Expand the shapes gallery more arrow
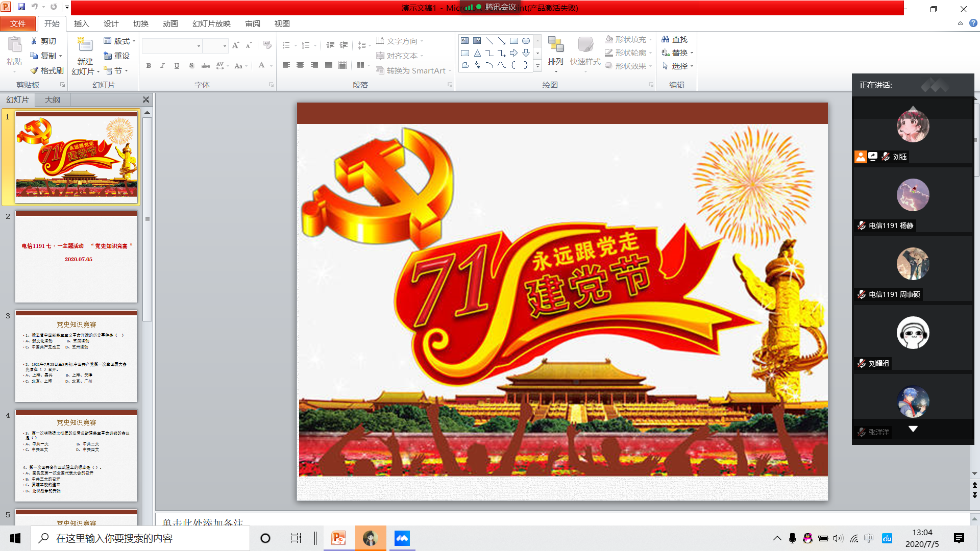 [537, 65]
